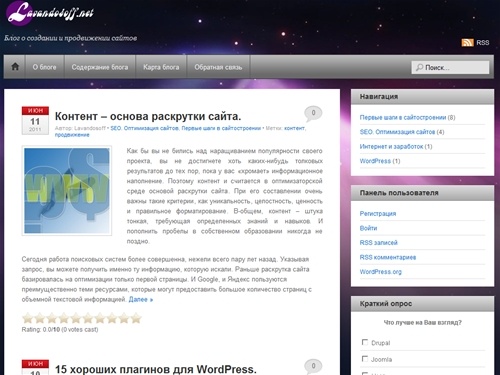This screenshot has height=375, width=500.
Task: Click the Регистрация link
Action: [378, 214]
